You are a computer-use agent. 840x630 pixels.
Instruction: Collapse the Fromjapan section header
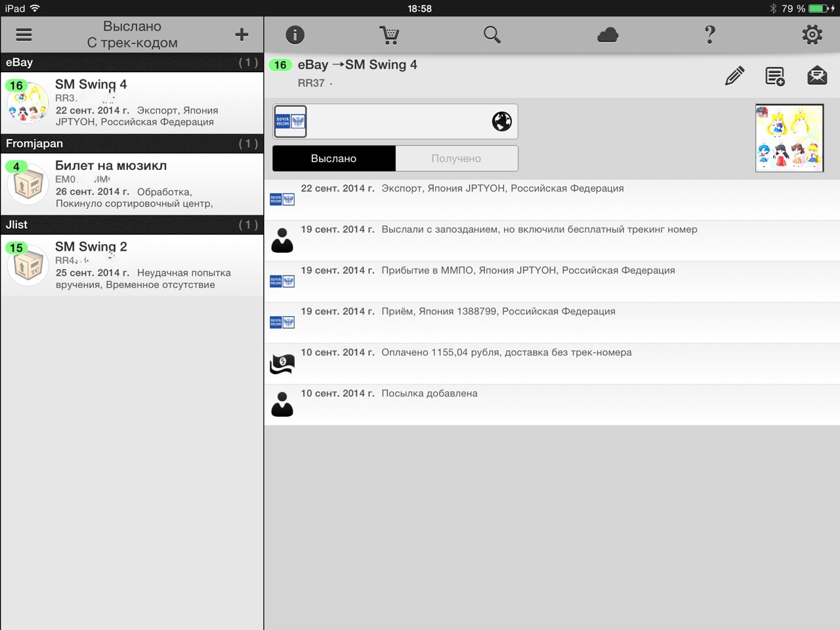click(131, 144)
